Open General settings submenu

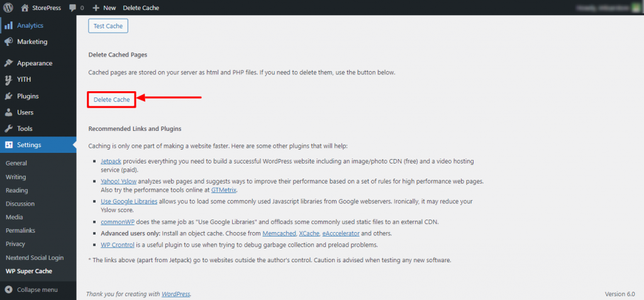[x=16, y=163]
